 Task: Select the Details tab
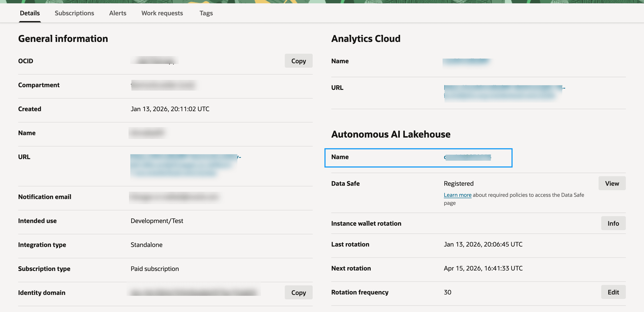[x=29, y=13]
